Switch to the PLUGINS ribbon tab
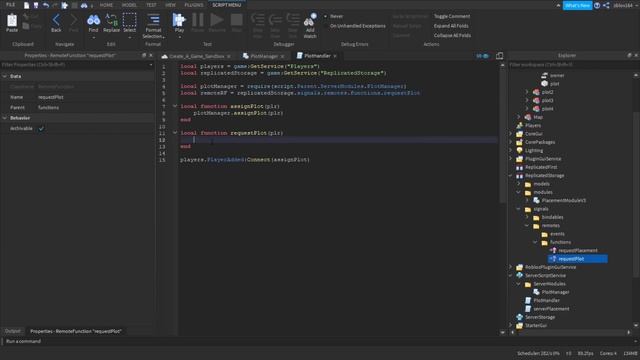 coord(193,5)
